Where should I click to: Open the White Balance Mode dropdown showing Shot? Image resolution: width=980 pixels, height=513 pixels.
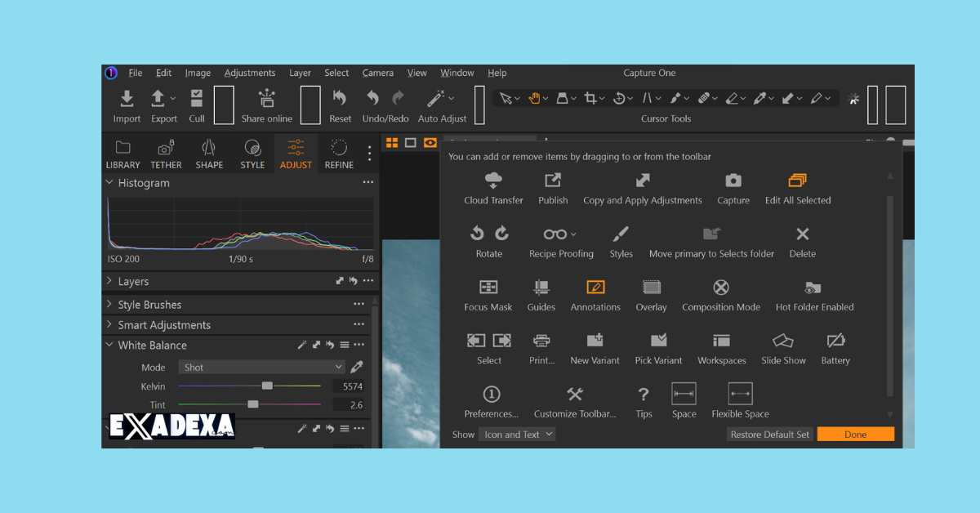point(261,367)
